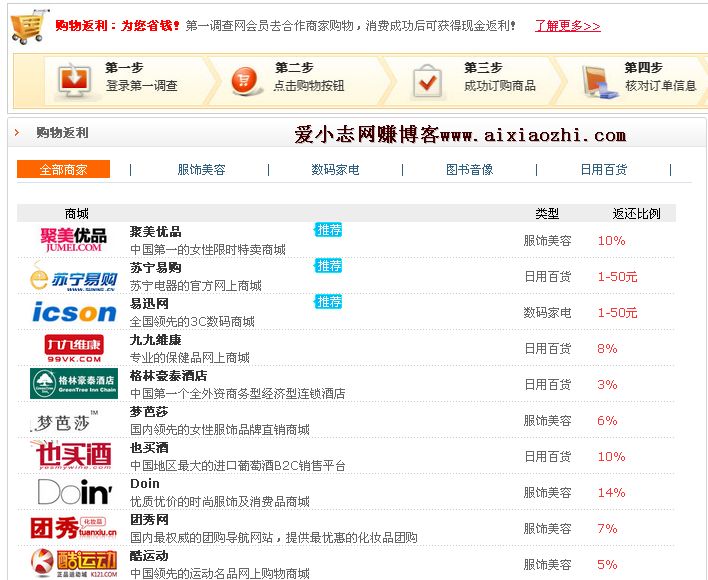708x580 pixels.
Task: Click 日用百货 type in 也买酒 row
Action: point(548,457)
